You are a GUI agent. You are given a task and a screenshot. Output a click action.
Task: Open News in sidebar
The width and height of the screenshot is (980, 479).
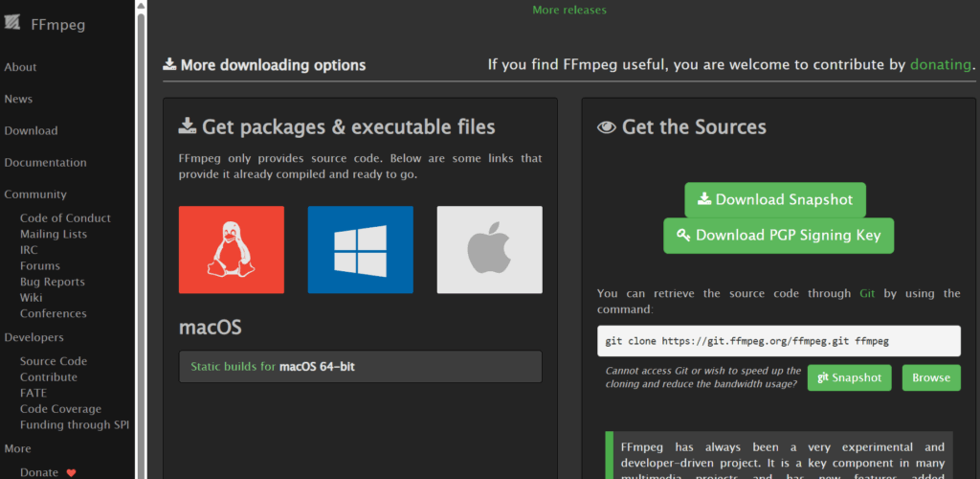tap(18, 99)
